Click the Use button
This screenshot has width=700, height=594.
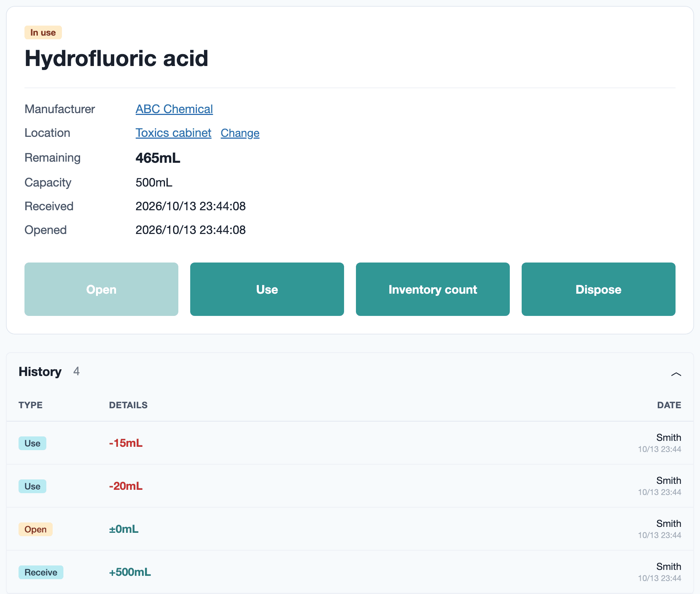[267, 289]
